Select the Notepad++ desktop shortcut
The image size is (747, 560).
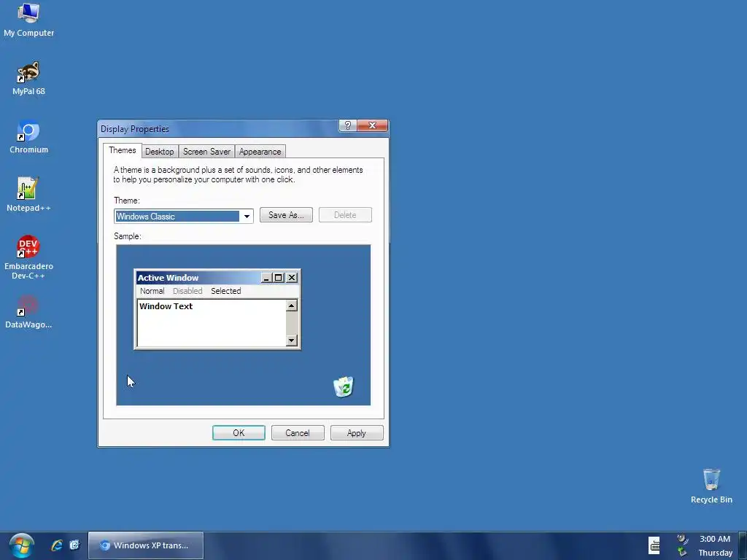pyautogui.click(x=28, y=195)
